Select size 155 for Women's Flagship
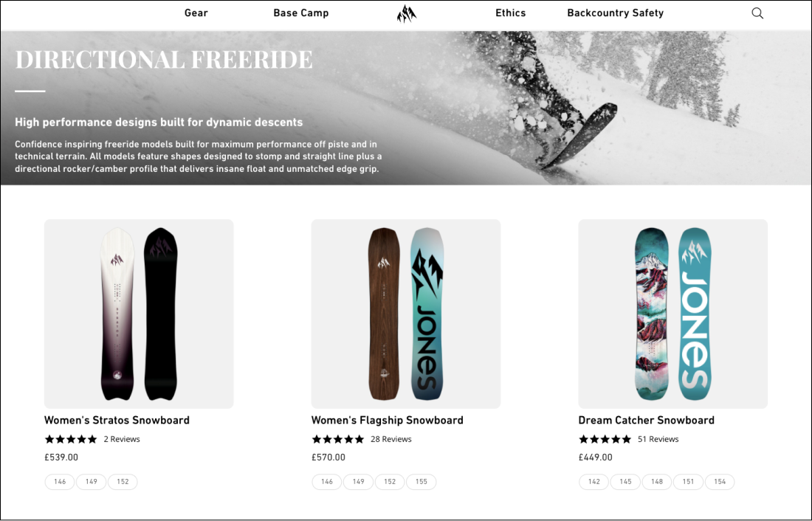The height and width of the screenshot is (521, 812). click(x=422, y=482)
